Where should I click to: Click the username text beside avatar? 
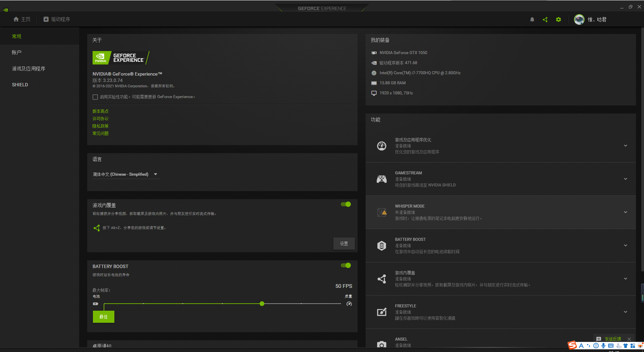[x=597, y=19]
